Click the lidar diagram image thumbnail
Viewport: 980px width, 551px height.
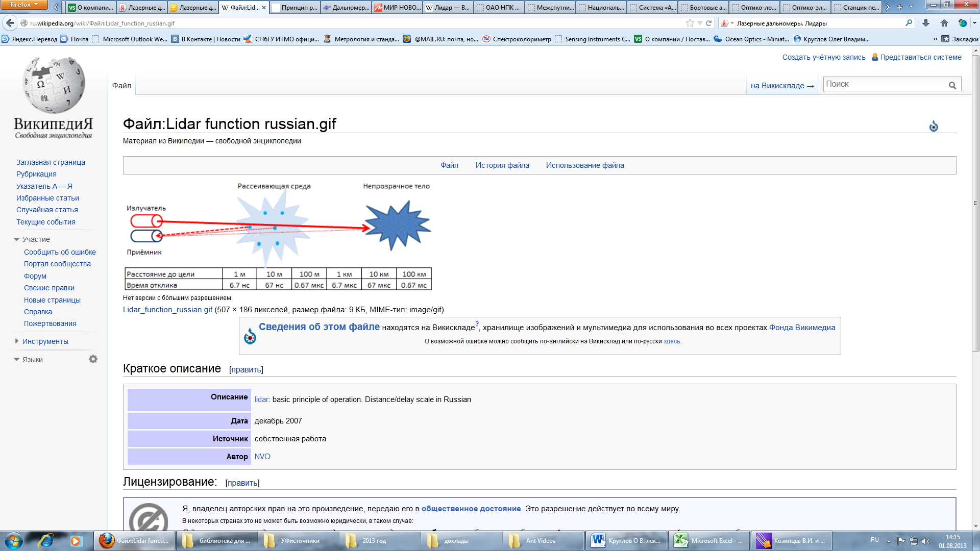click(x=278, y=235)
